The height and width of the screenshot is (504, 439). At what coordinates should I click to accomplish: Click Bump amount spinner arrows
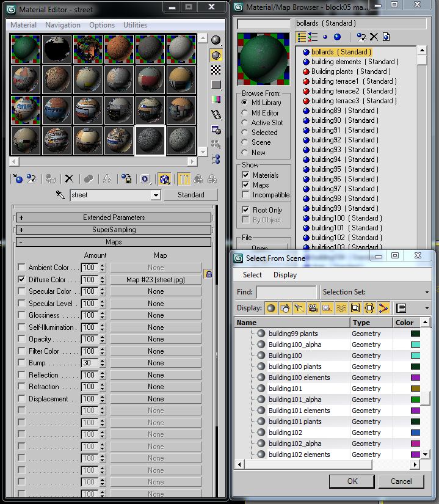click(103, 363)
